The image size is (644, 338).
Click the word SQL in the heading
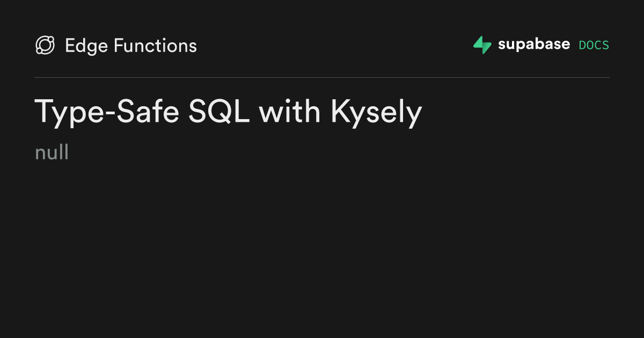[x=219, y=112]
